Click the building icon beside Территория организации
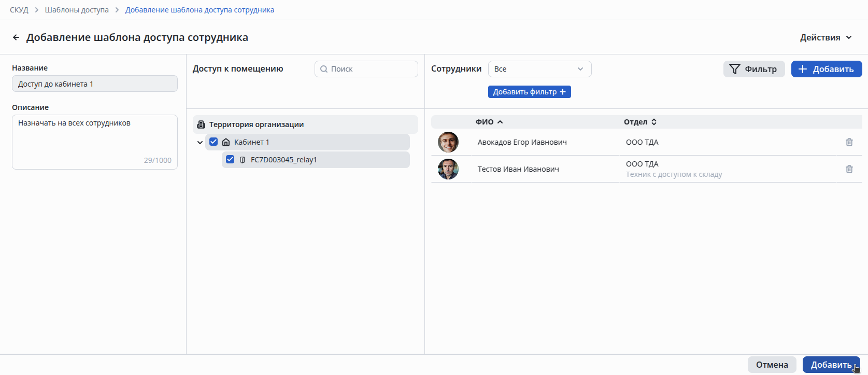 click(x=201, y=124)
